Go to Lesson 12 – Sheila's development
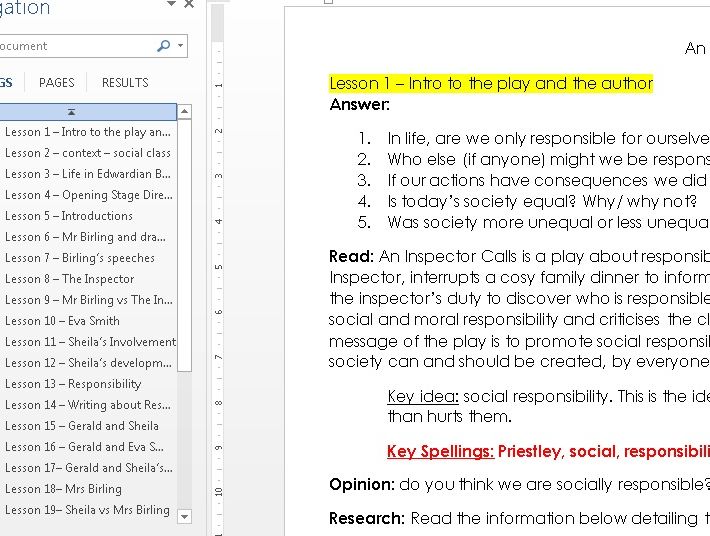710x536 pixels. [88, 363]
